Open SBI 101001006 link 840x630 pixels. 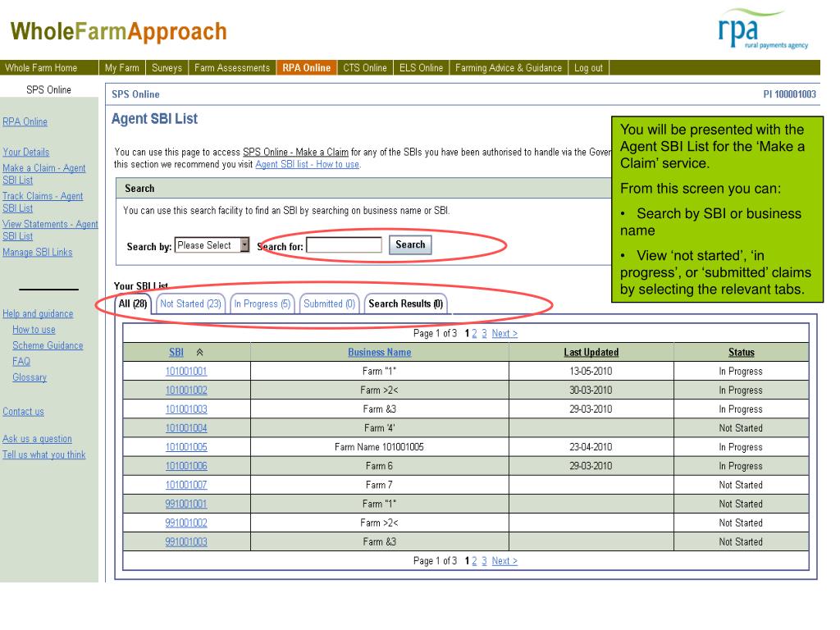click(x=186, y=466)
